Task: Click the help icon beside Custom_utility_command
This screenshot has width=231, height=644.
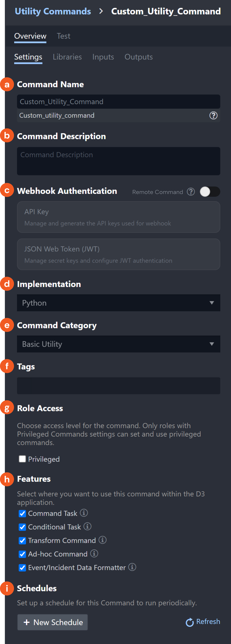Action: pyautogui.click(x=213, y=116)
